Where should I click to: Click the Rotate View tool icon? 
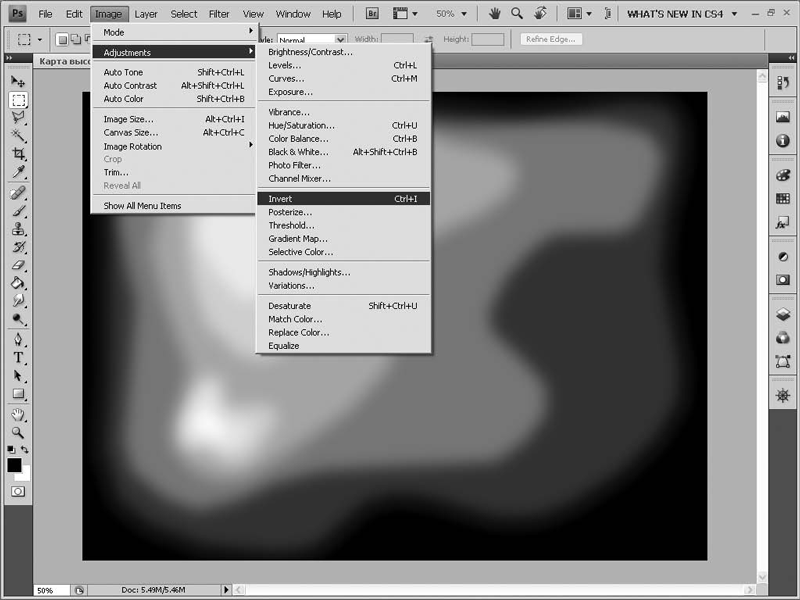tap(540, 13)
